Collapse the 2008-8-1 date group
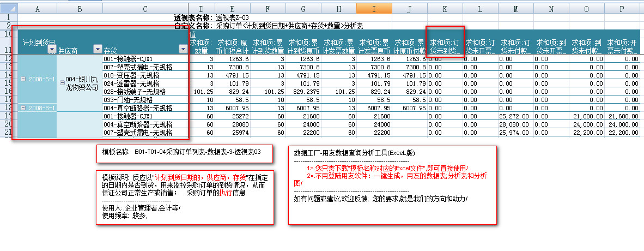 tap(23, 108)
